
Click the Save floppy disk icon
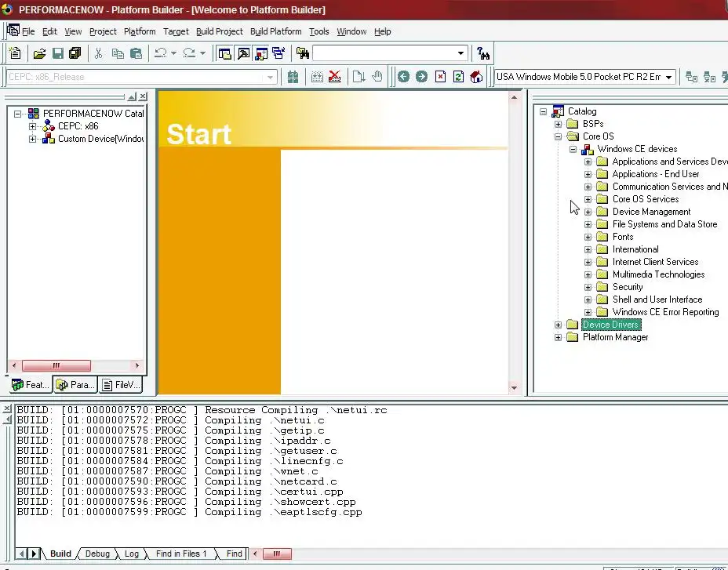pyautogui.click(x=57, y=53)
